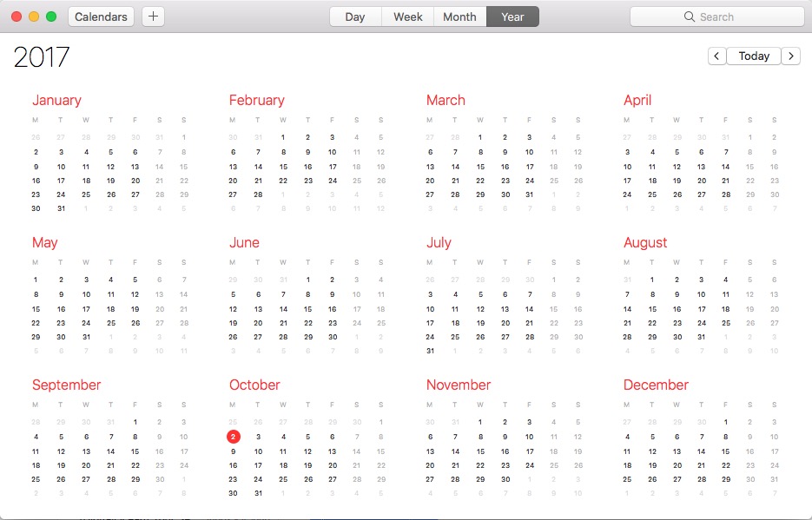Click the green fullscreen window button
The image size is (812, 520).
tap(51, 16)
